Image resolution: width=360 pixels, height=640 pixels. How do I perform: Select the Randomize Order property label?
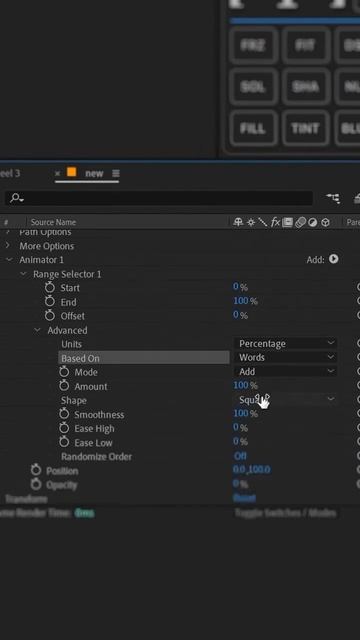(x=96, y=456)
